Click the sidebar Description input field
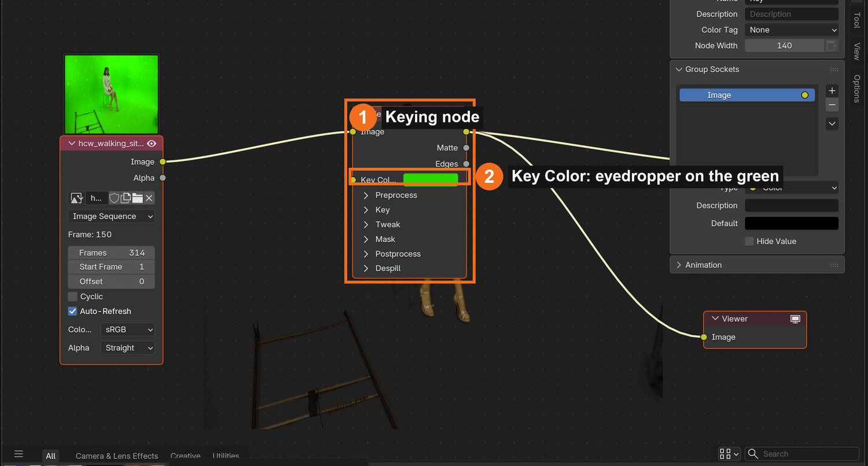 pos(792,14)
